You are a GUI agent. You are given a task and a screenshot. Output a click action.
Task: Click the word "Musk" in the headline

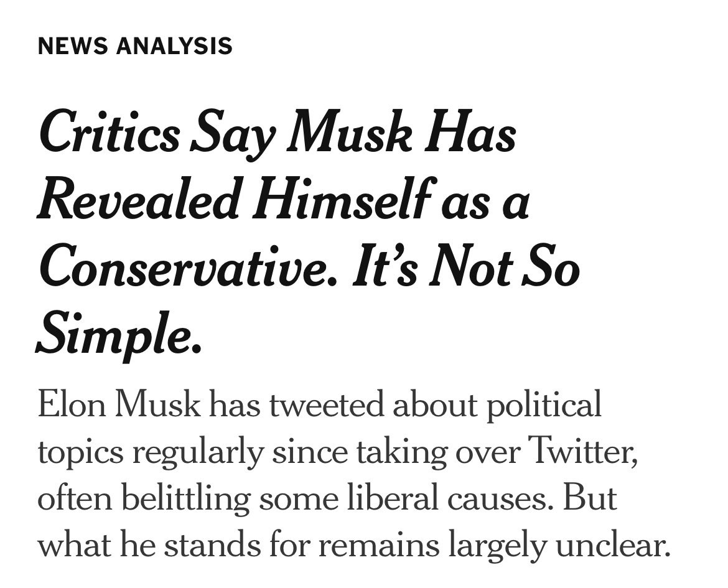click(x=352, y=134)
